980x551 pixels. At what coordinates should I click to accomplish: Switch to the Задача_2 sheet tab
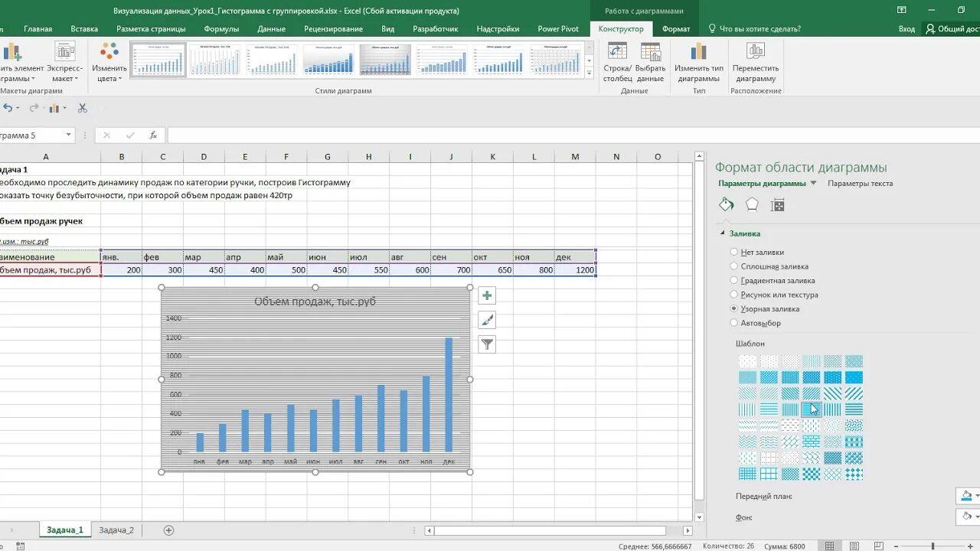[116, 530]
